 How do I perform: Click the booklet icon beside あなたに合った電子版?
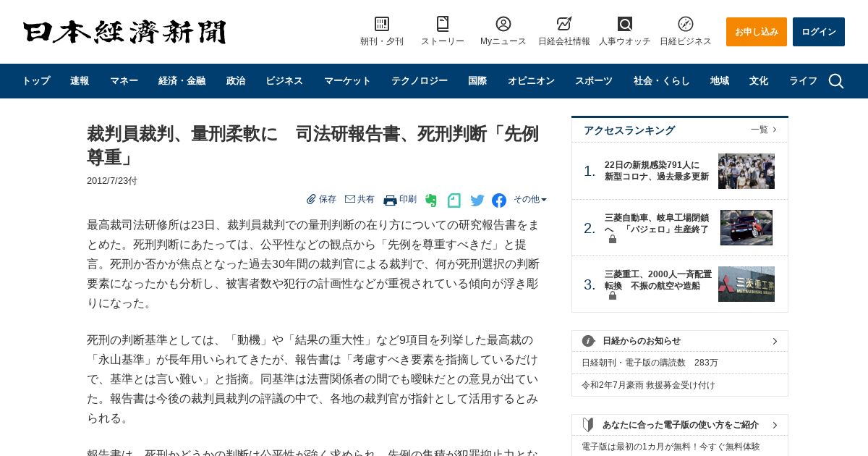coord(588,425)
